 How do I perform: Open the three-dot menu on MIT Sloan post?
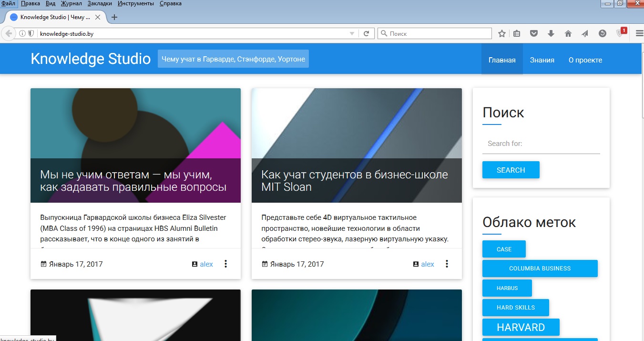(447, 264)
